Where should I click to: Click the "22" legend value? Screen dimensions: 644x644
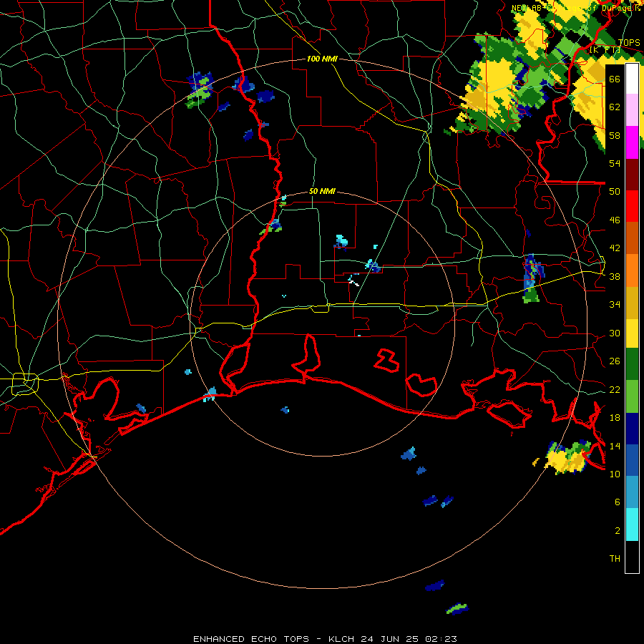(x=615, y=389)
